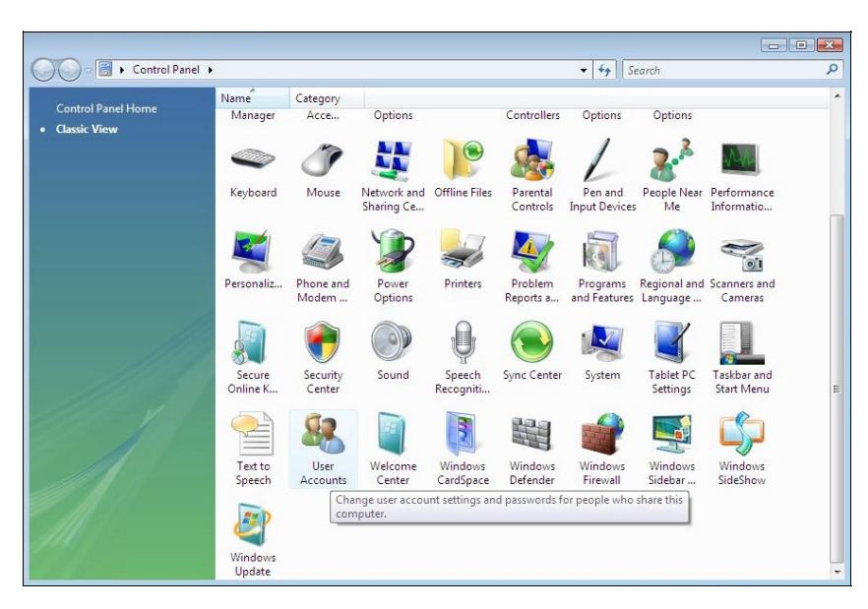Viewport: 868px width, 609px height.
Task: Open Regional and Language options
Action: tap(672, 268)
